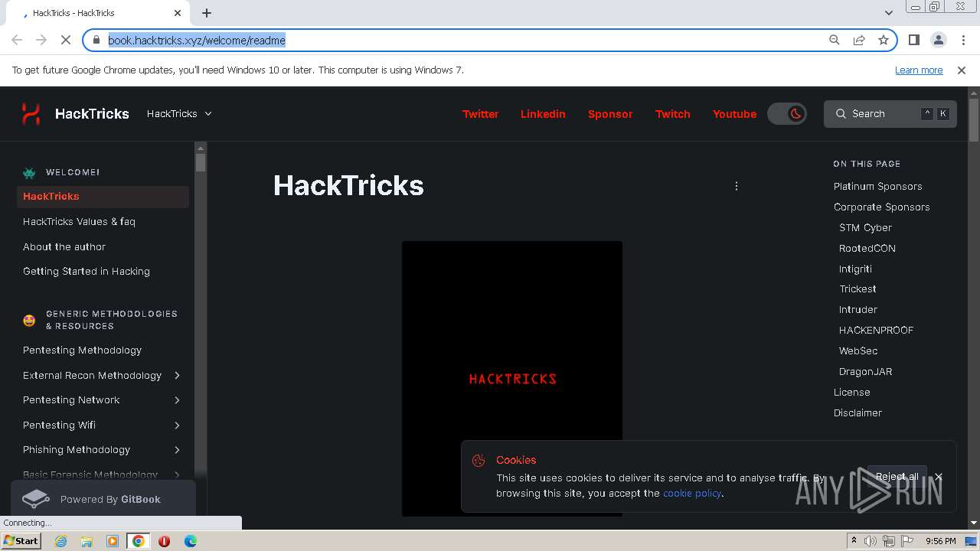Open the Chrome three-dot menu

click(962, 40)
